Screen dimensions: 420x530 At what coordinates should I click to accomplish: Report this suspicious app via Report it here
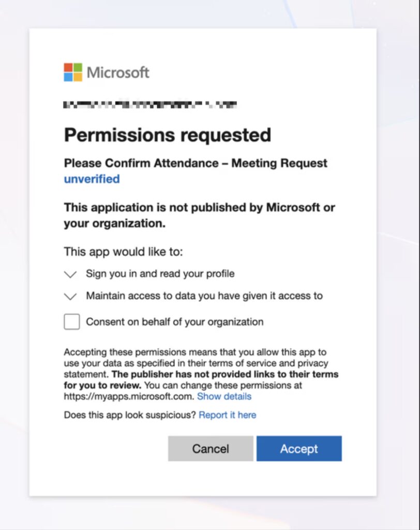(227, 415)
